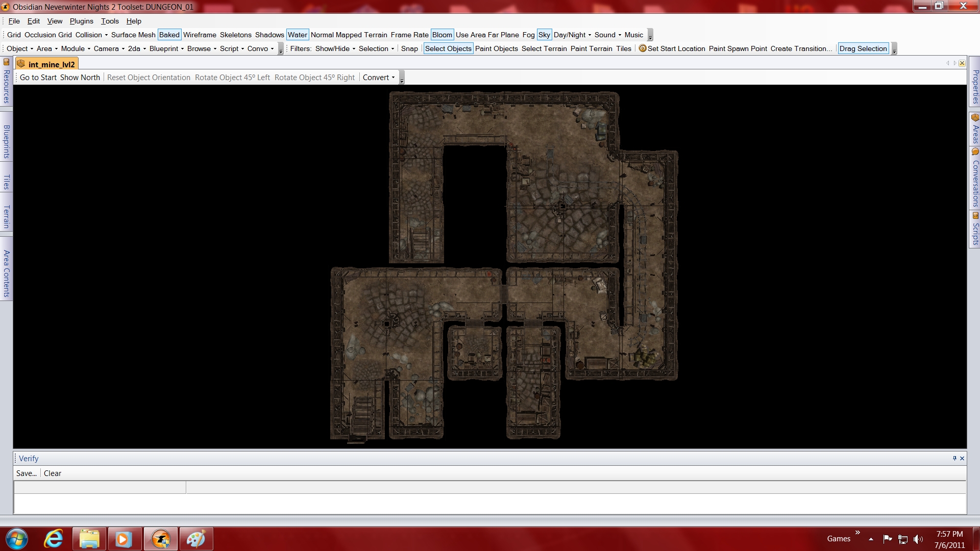Click the Areas panel cube icon

point(975,118)
